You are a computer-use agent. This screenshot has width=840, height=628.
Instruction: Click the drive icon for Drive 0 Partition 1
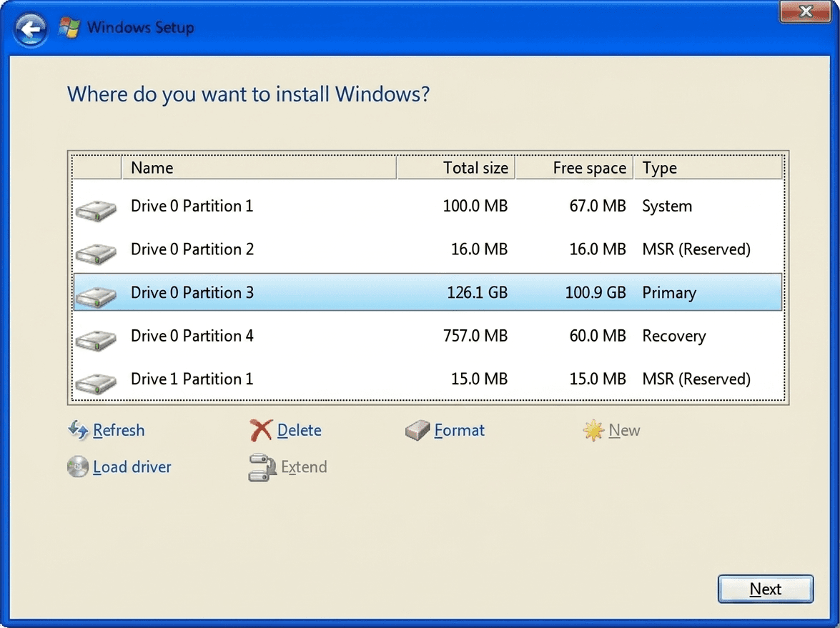coord(96,210)
